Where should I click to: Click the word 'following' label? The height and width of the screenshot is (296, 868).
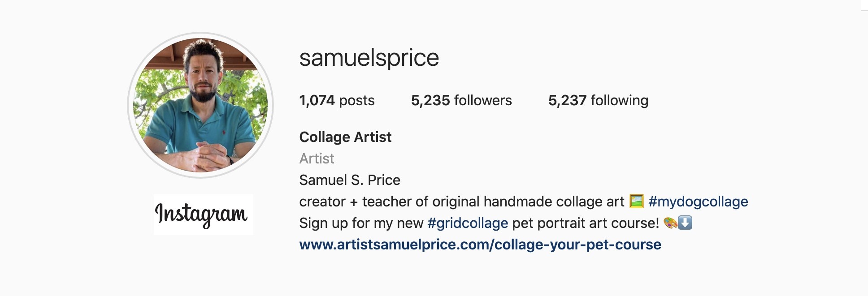(620, 100)
